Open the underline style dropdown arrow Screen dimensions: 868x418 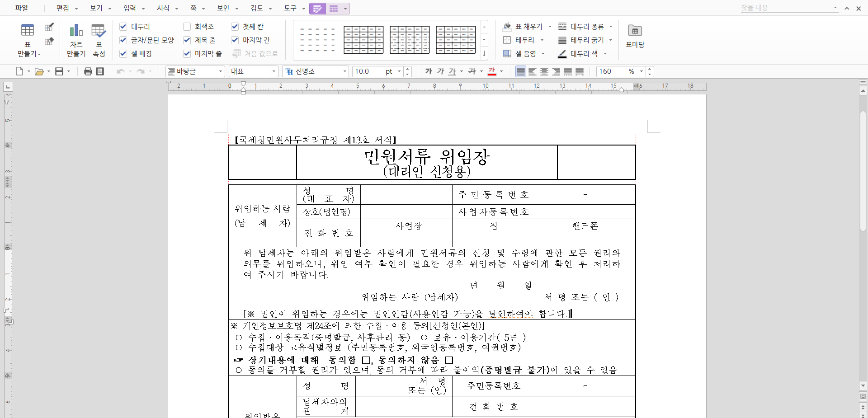(462, 71)
